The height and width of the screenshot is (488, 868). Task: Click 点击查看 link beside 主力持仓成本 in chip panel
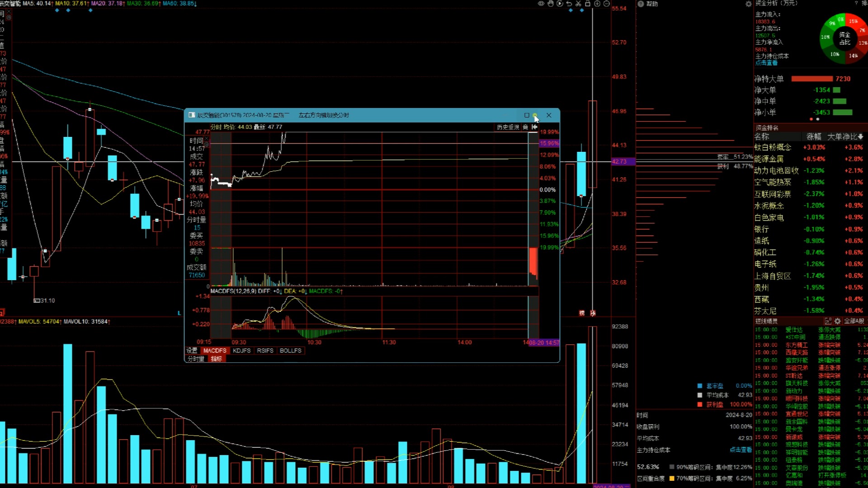(741, 450)
